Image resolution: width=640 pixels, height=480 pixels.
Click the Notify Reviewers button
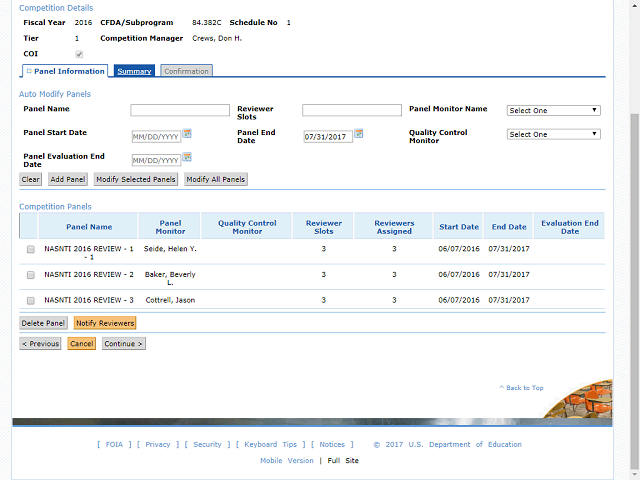(x=104, y=323)
